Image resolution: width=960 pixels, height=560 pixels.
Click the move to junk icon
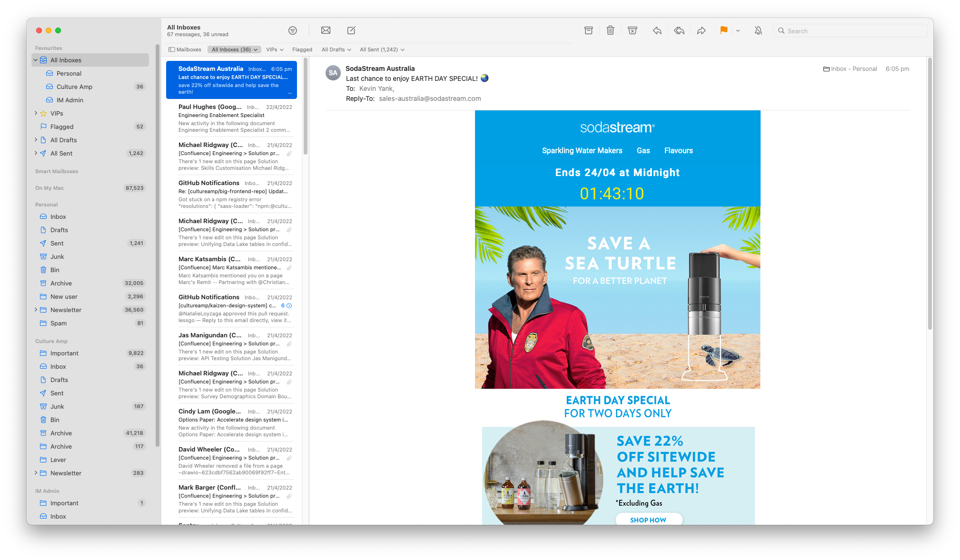coord(631,30)
